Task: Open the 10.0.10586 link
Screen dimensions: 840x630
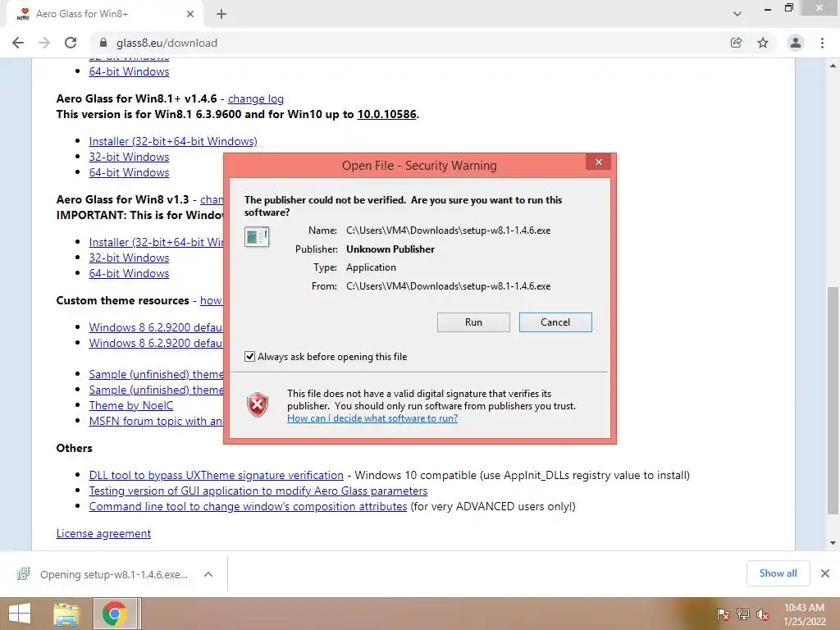Action: pyautogui.click(x=387, y=114)
